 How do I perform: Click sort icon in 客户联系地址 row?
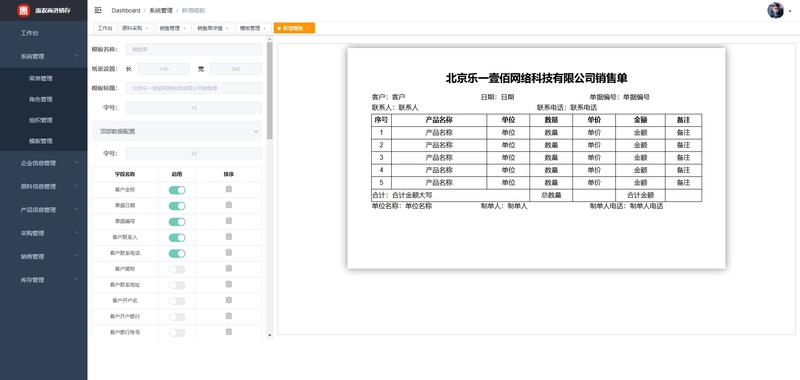pos(229,284)
